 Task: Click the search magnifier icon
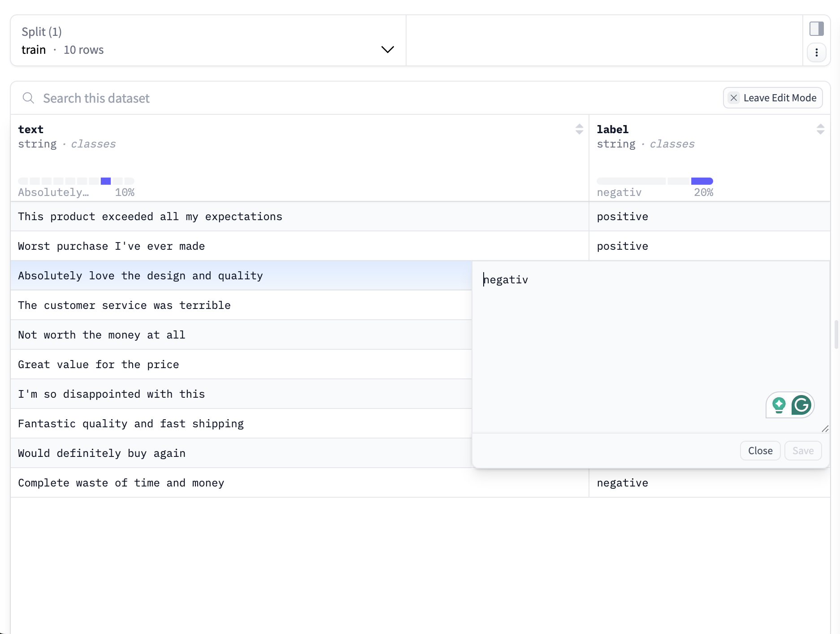[28, 98]
